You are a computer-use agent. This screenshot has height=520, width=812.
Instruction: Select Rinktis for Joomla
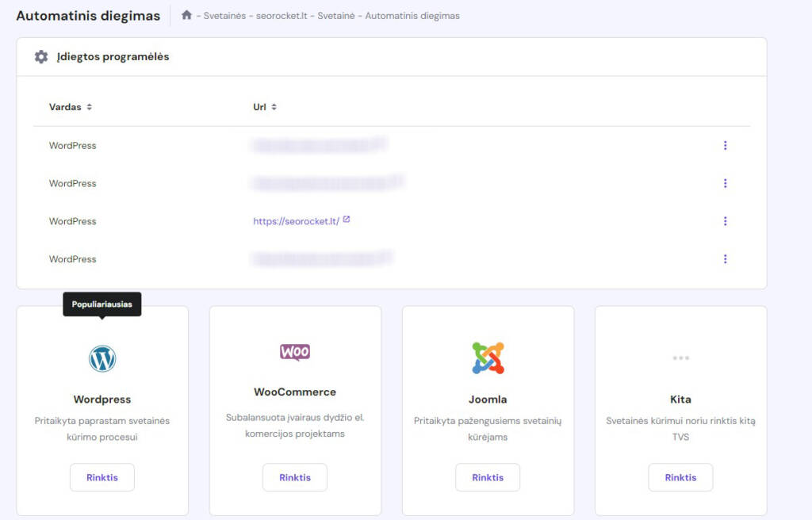pyautogui.click(x=488, y=477)
